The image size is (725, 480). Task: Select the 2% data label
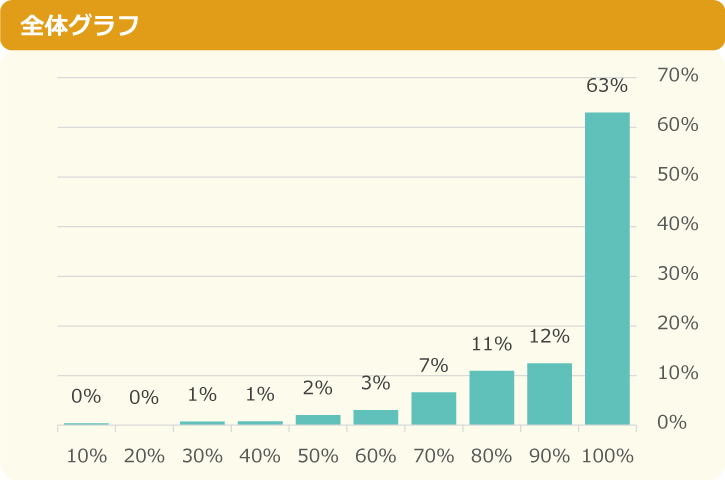tap(317, 388)
